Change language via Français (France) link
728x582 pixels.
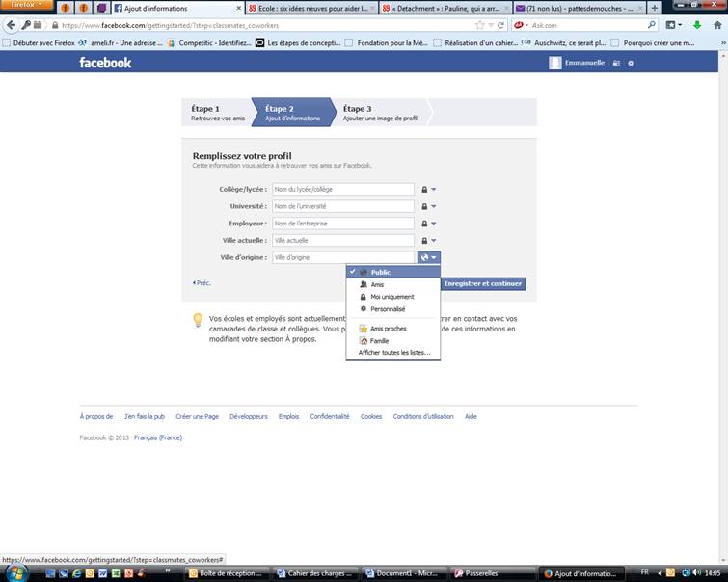(158, 437)
